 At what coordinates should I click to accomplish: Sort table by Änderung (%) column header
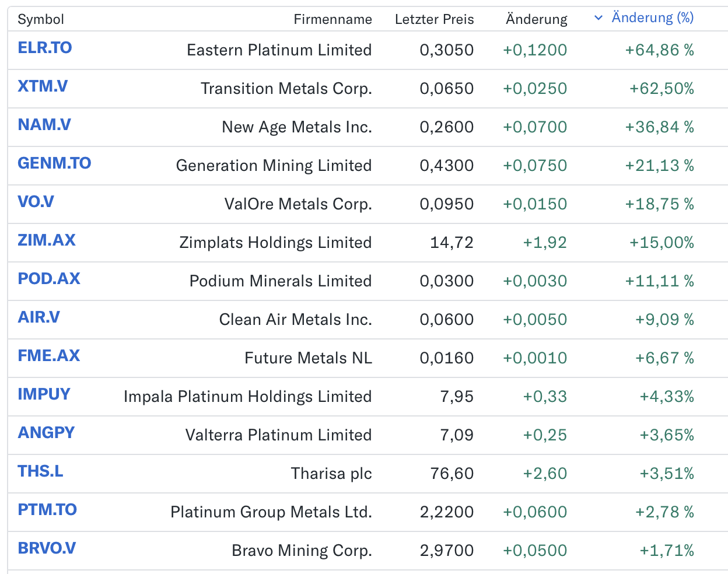tap(652, 18)
